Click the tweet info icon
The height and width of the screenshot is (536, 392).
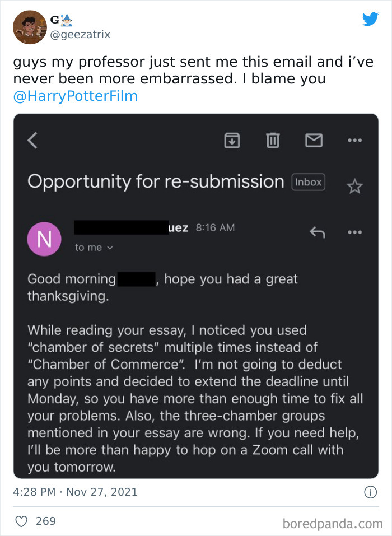tap(370, 492)
